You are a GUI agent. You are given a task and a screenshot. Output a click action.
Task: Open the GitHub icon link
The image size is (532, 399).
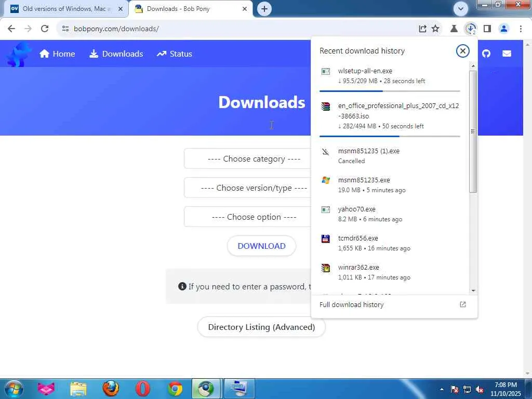point(486,54)
